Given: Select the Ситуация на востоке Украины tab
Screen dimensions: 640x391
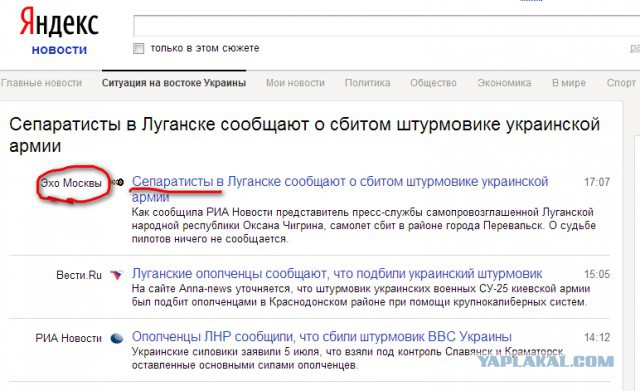Looking at the screenshot, I should (174, 83).
